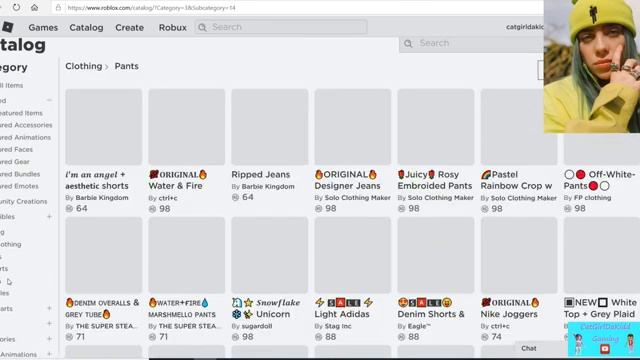The width and height of the screenshot is (640, 360).
Task: Click the Roblox logo icon
Action: pos(7,27)
